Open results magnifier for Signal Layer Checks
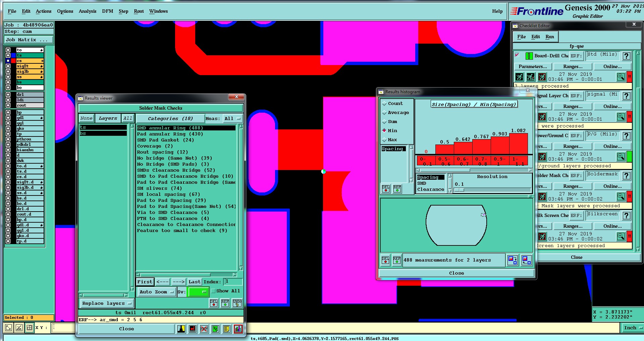The image size is (644, 341). tap(621, 117)
